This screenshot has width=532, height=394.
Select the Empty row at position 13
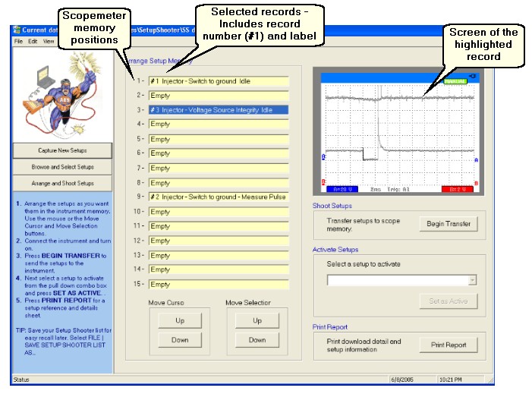219,256
